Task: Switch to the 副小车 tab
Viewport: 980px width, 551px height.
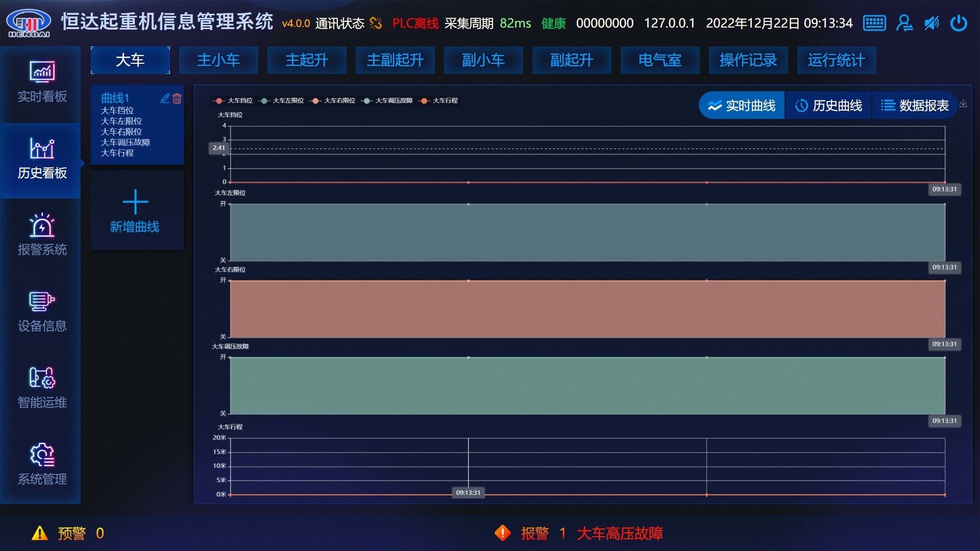Action: 483,60
